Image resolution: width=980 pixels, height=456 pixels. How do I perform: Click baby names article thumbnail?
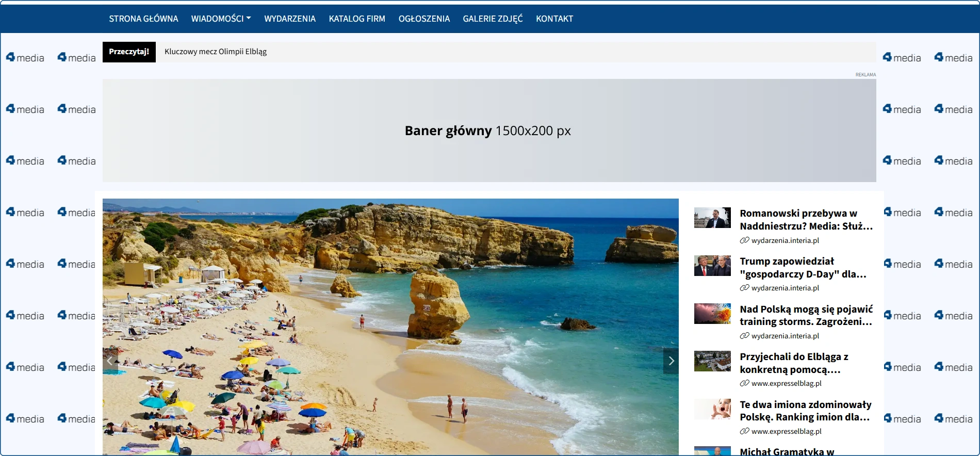(x=712, y=409)
